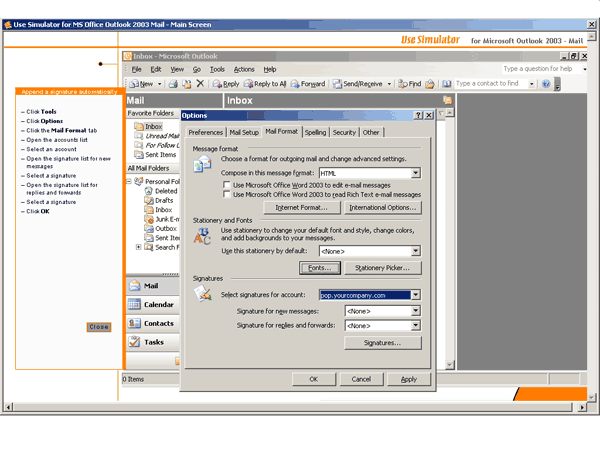Click the Stationery Picker button
The width and height of the screenshot is (600, 450).
(383, 268)
